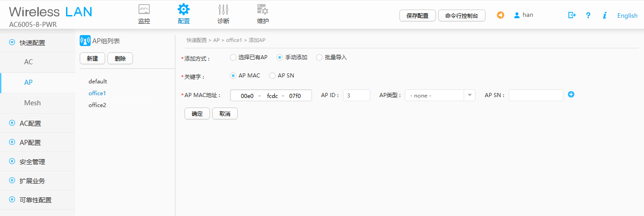This screenshot has width=644, height=216.
Task: Open the 诊断 diagnostics section
Action: coord(223,14)
